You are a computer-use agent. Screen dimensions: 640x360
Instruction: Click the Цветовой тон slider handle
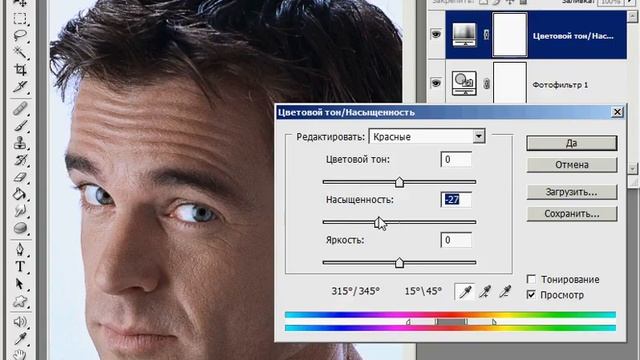399,182
